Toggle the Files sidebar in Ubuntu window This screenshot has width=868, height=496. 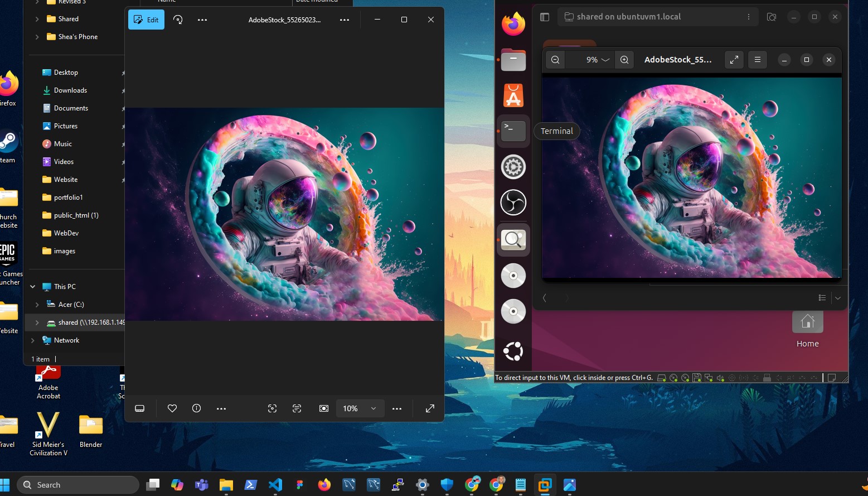click(x=545, y=17)
